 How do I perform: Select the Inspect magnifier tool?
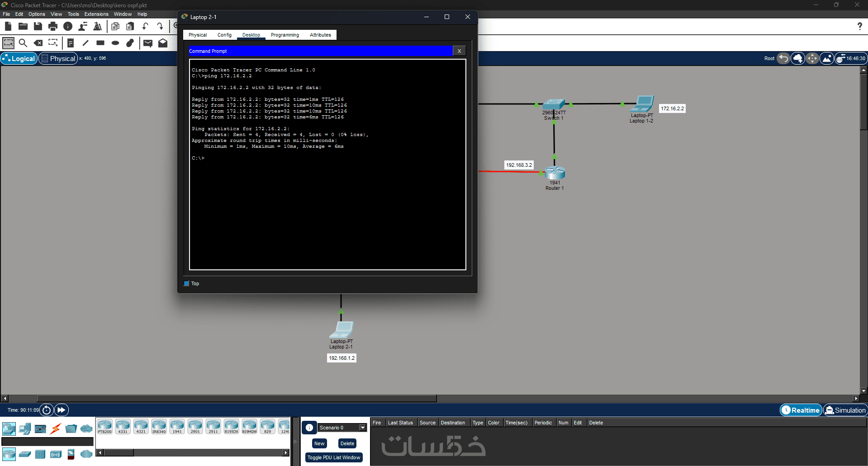point(23,43)
